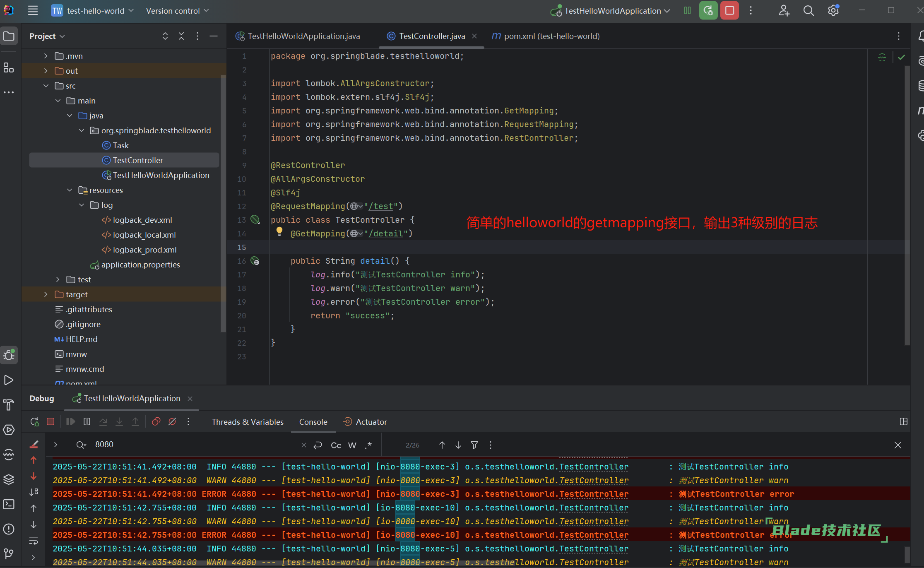
Task: Click Resume Program in debug toolbar
Action: (x=70, y=421)
